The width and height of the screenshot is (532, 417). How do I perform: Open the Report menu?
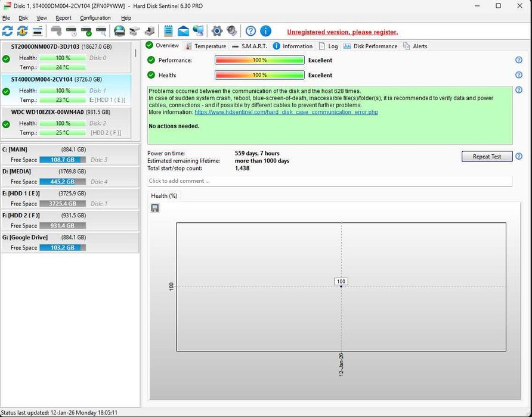[63, 18]
